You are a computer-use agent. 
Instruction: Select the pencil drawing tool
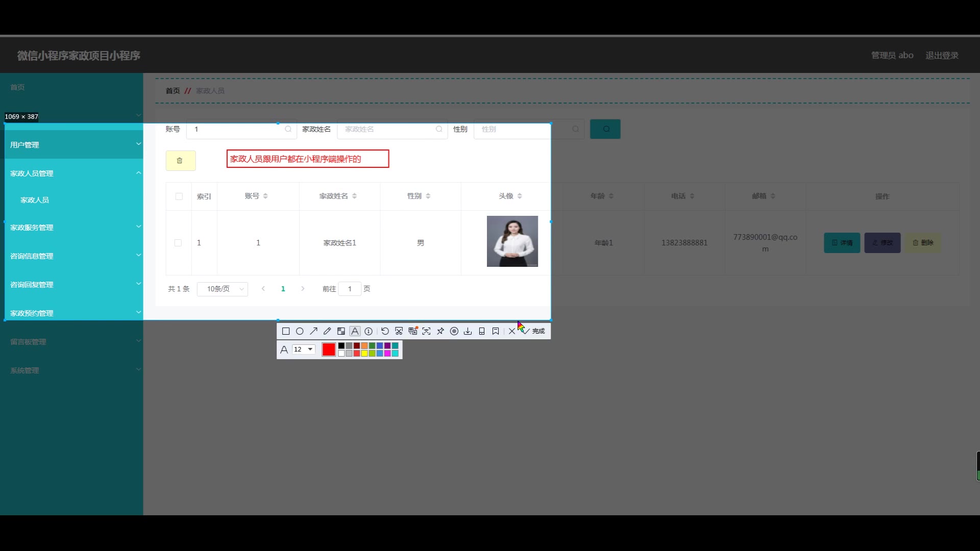click(x=327, y=331)
